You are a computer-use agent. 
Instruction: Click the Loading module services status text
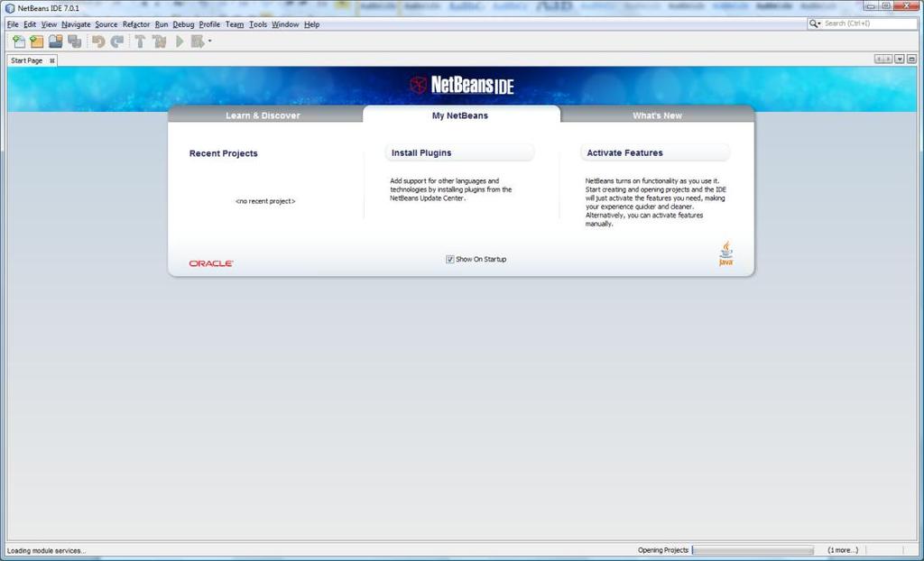click(46, 550)
